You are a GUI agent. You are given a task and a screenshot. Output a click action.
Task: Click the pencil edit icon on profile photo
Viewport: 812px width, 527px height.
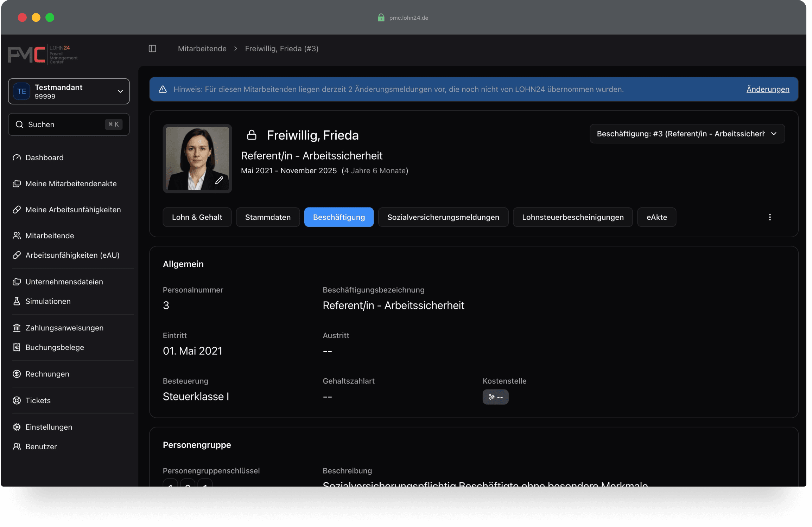[x=219, y=180]
